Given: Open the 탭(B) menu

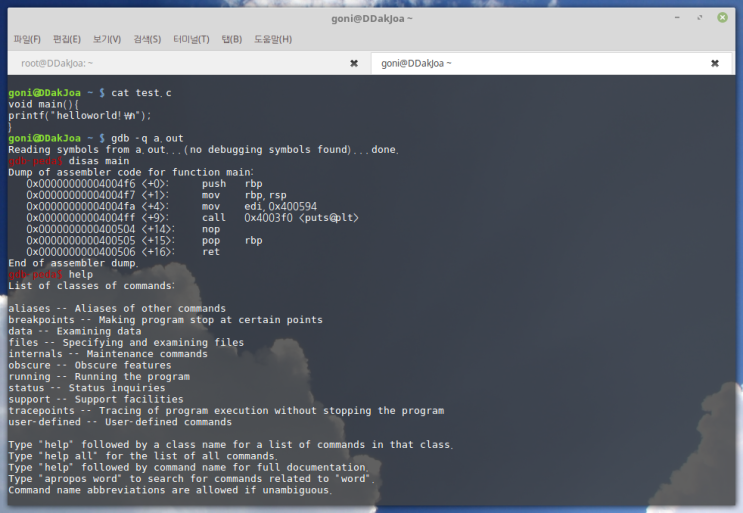Looking at the screenshot, I should tap(231, 39).
